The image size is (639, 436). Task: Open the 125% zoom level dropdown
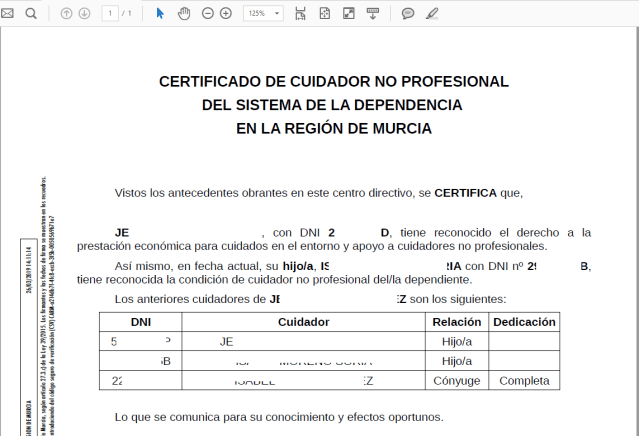click(x=263, y=13)
